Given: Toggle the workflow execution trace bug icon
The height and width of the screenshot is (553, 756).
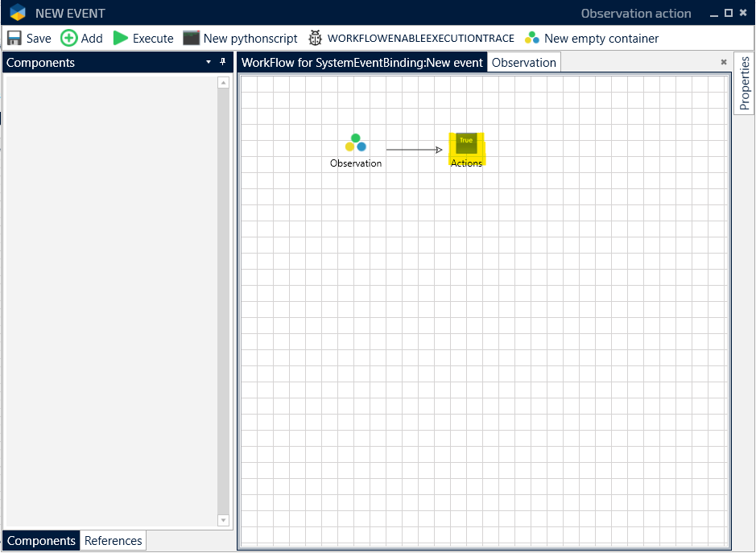Looking at the screenshot, I should coord(316,38).
